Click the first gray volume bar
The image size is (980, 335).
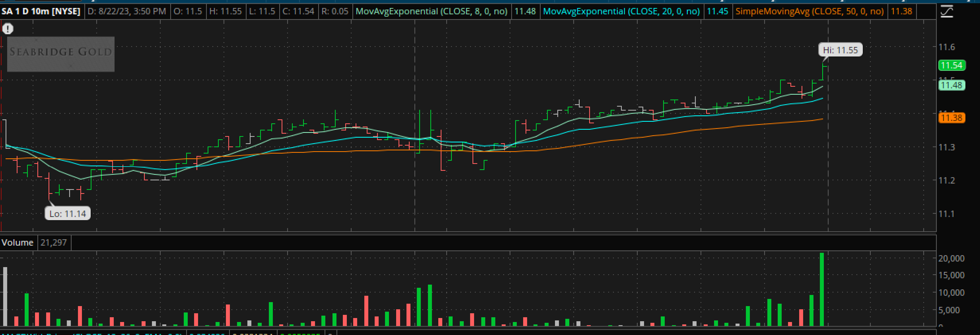[x=5, y=297]
